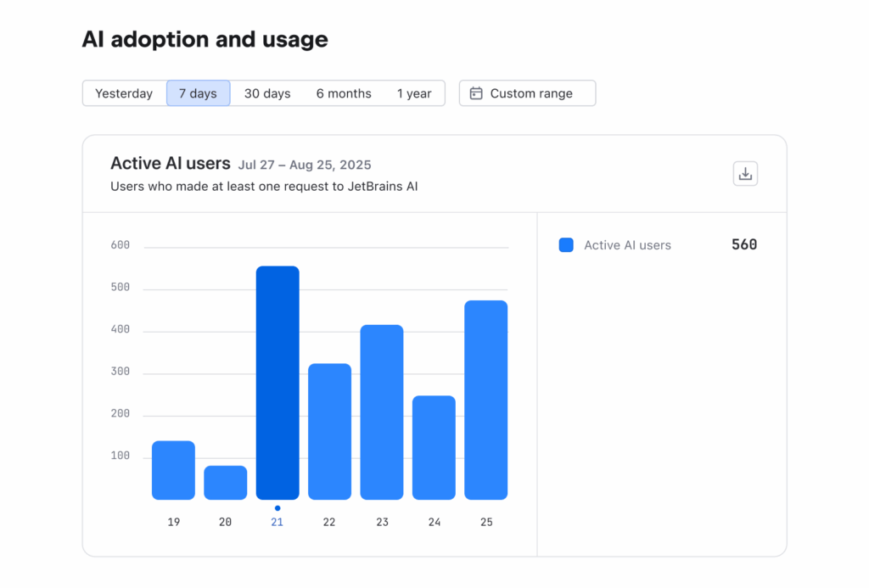Viewport: 869px width, 588px height.
Task: Click the bar for day 20
Action: pos(226,483)
